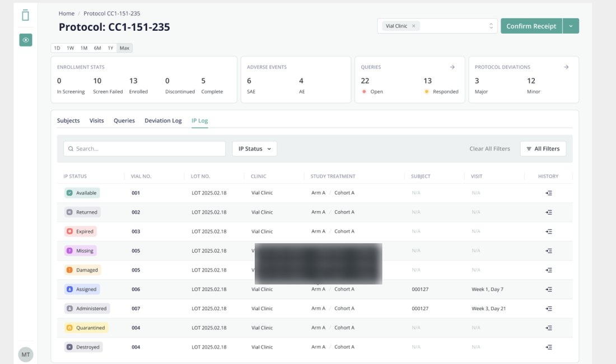Screen dimensions: 616x364
Task: Click the 5 Complete stat
Action: point(203,81)
